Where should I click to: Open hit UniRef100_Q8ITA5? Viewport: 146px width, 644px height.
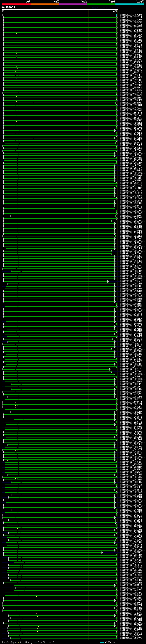tap(131, 268)
